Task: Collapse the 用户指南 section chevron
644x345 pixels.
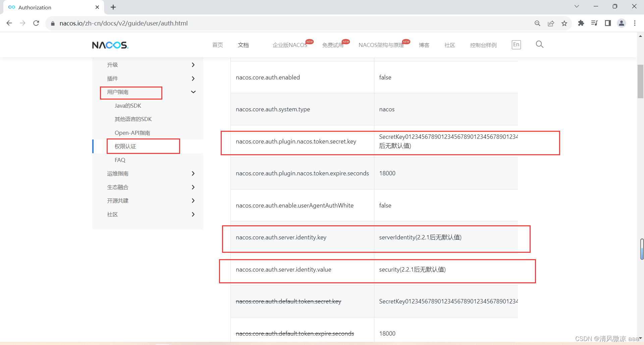Action: tap(193, 92)
